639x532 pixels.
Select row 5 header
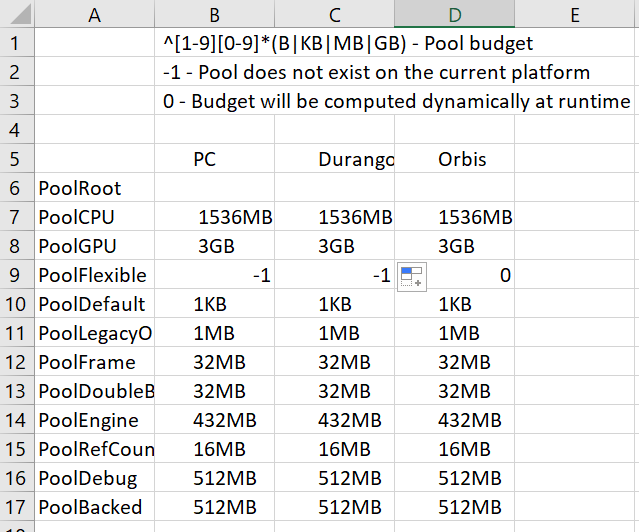[17, 159]
